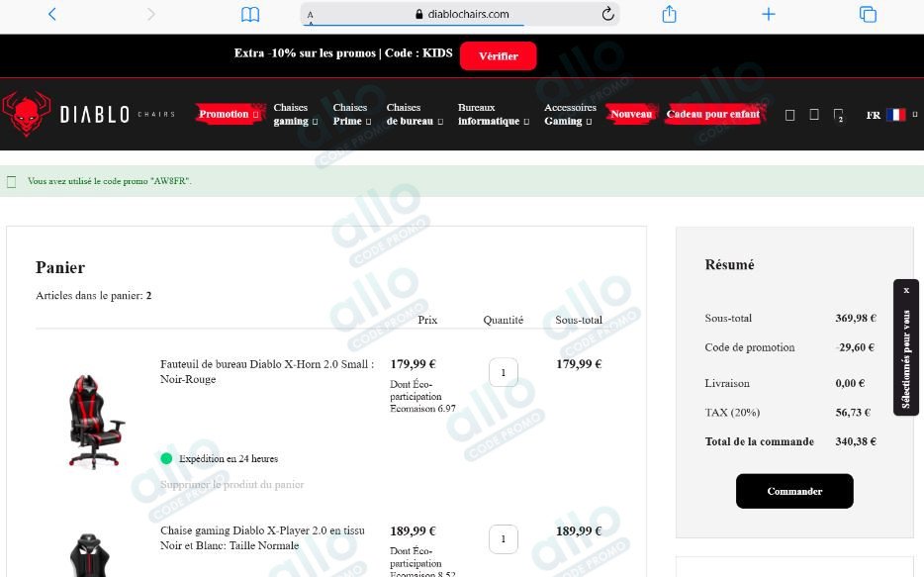Click green Expédition en 24 heures indicator

coord(166,458)
